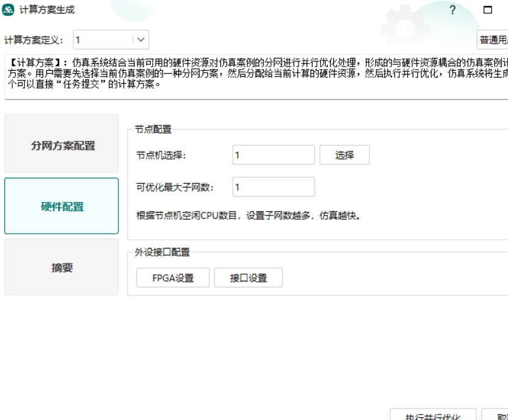Click the 外设接口配置 group title
This screenshot has height=420, width=508.
click(162, 252)
